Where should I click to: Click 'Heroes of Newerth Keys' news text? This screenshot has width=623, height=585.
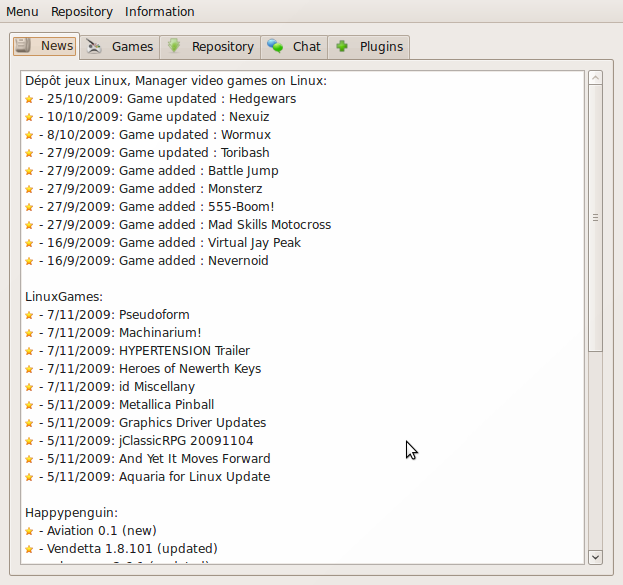pyautogui.click(x=190, y=369)
